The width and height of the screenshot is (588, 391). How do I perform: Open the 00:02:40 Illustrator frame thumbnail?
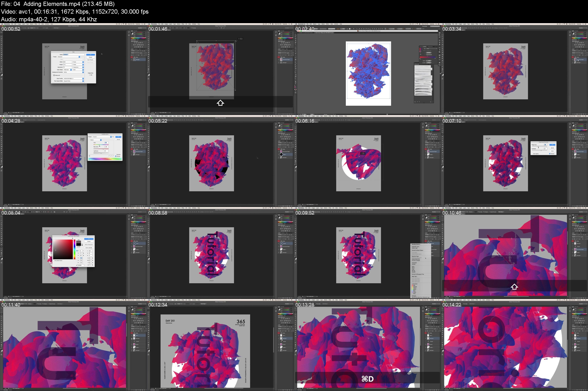(x=367, y=69)
